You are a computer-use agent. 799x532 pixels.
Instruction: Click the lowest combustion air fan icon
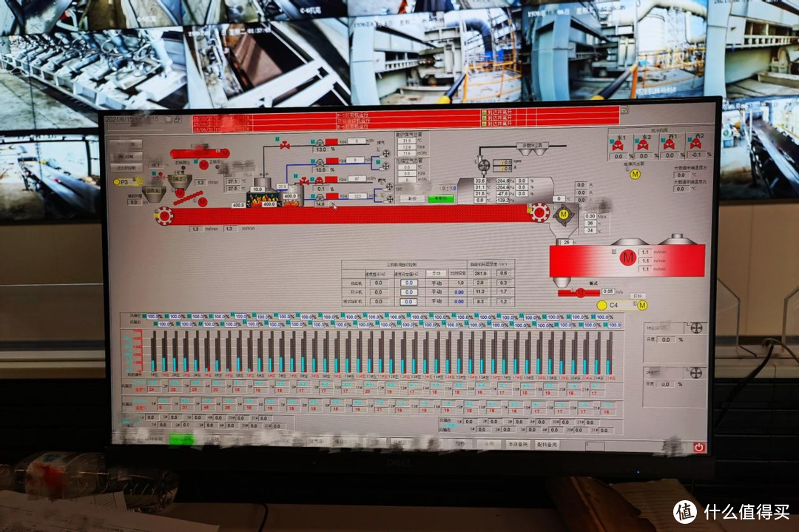coord(391,199)
